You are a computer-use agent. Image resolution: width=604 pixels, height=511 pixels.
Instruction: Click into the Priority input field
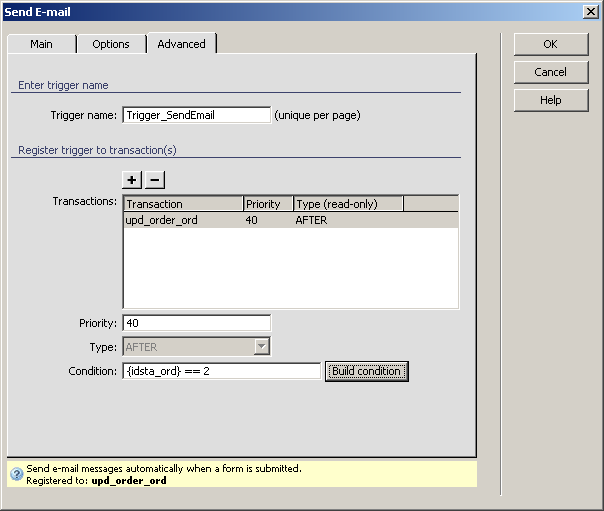[196, 323]
